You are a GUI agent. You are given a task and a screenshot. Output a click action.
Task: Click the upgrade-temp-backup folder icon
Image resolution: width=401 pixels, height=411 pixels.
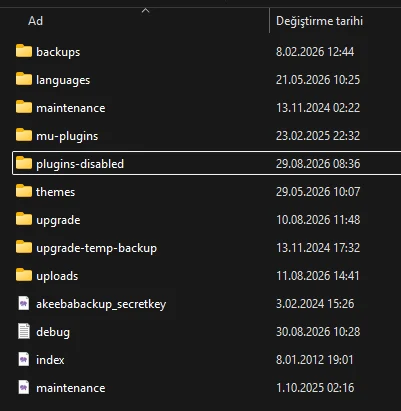pyautogui.click(x=24, y=247)
